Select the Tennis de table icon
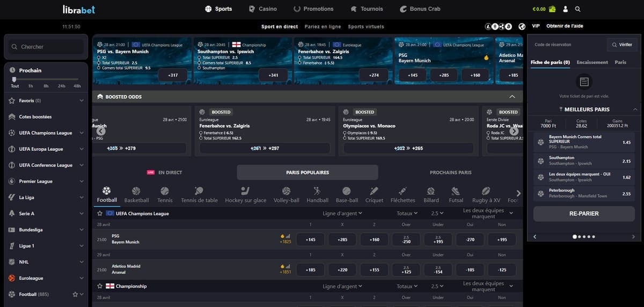 [x=199, y=195]
